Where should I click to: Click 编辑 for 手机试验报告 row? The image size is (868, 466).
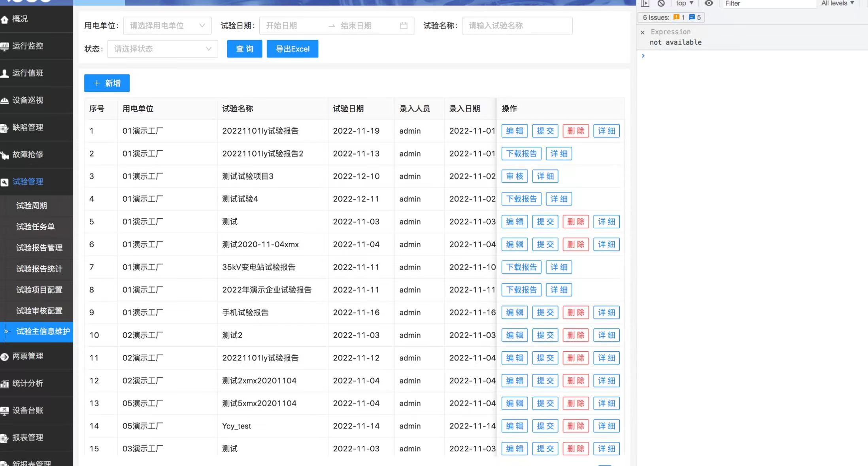click(x=515, y=313)
